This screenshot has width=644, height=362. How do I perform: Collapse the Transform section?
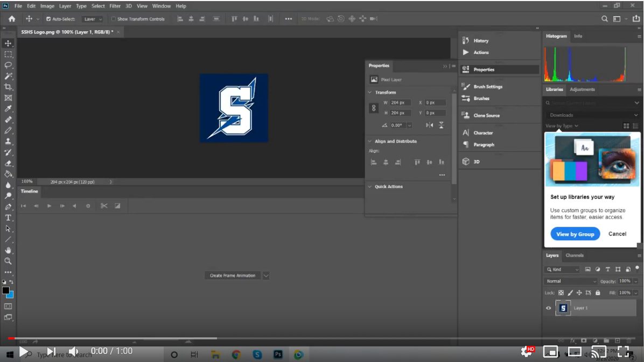(x=369, y=93)
